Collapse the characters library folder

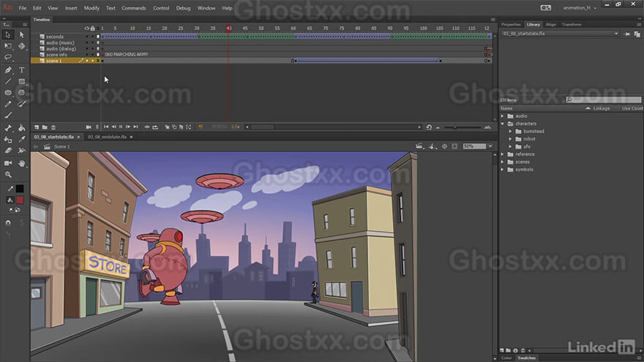[502, 124]
